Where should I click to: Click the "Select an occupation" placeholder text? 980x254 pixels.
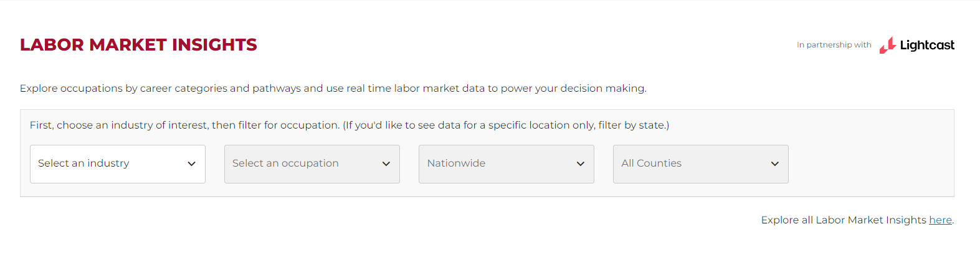point(285,164)
